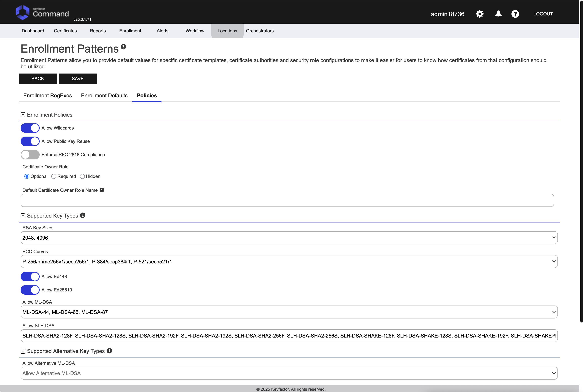
Task: Open the ECC Curves dropdown
Action: 289,262
